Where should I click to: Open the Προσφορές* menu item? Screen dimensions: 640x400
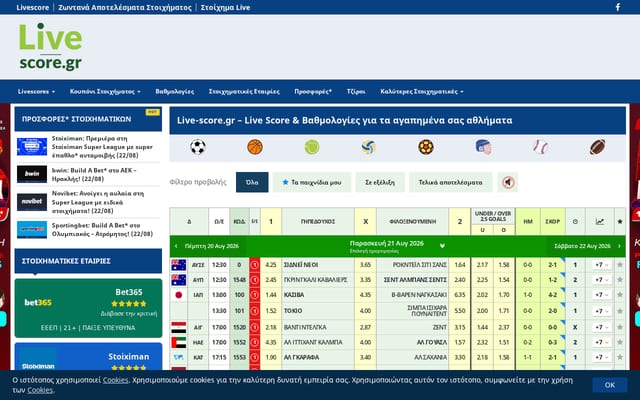tap(313, 91)
